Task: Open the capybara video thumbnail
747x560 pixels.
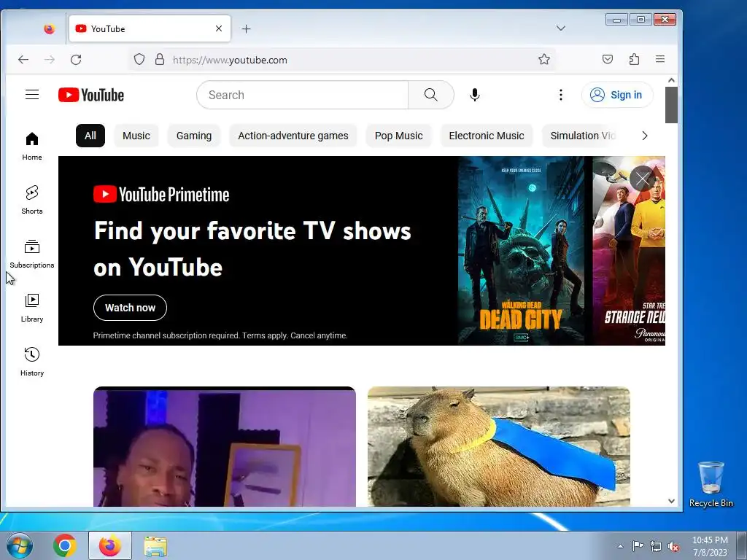Action: (x=499, y=447)
